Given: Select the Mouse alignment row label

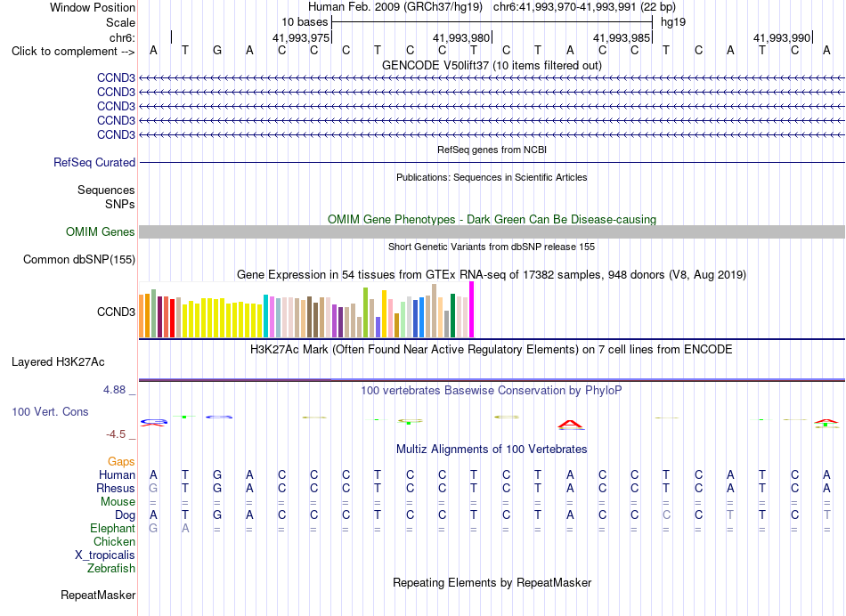Looking at the screenshot, I should coord(118,502).
